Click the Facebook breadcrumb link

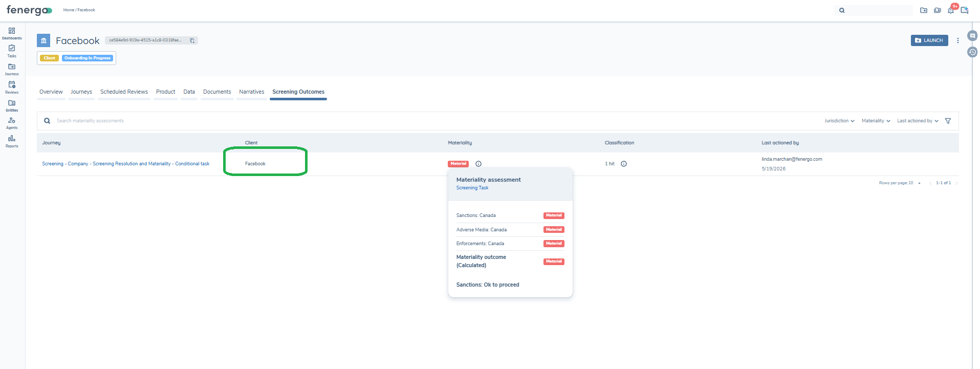(86, 10)
